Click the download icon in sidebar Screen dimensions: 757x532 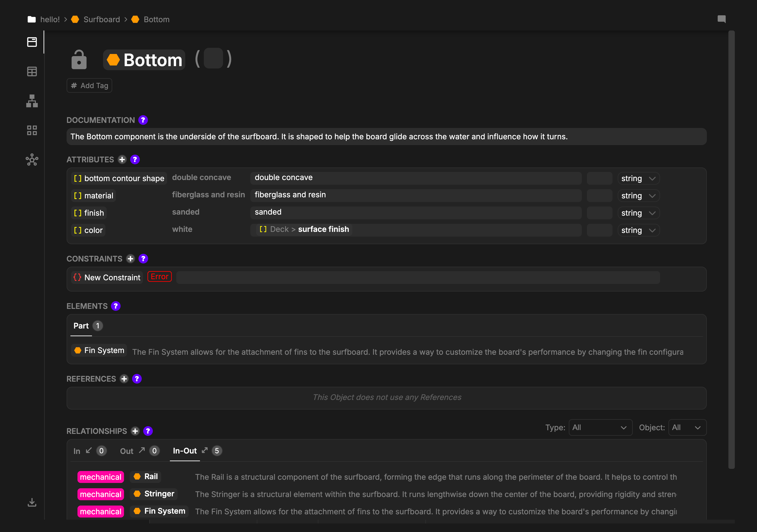32,502
